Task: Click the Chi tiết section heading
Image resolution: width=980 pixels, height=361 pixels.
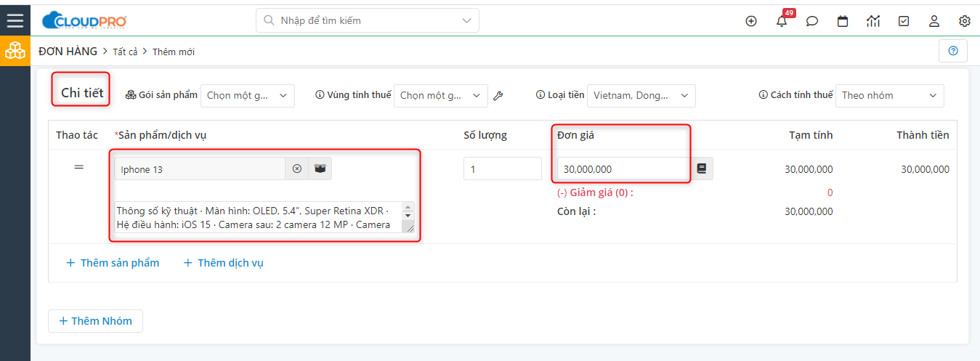Action: (82, 92)
